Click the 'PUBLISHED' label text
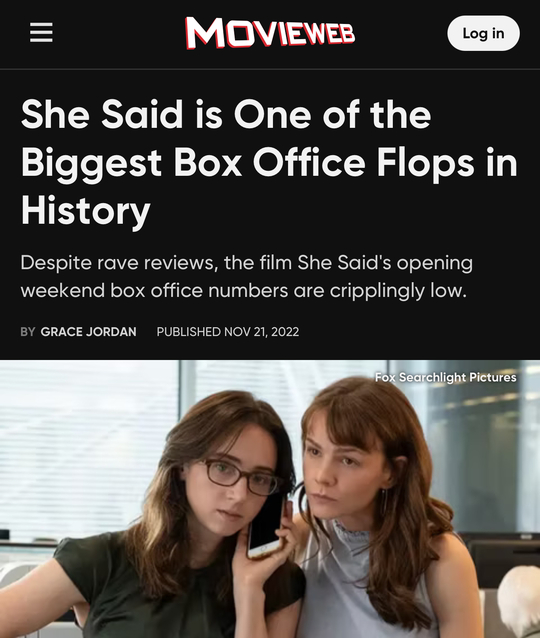540x638 pixels. coord(188,332)
